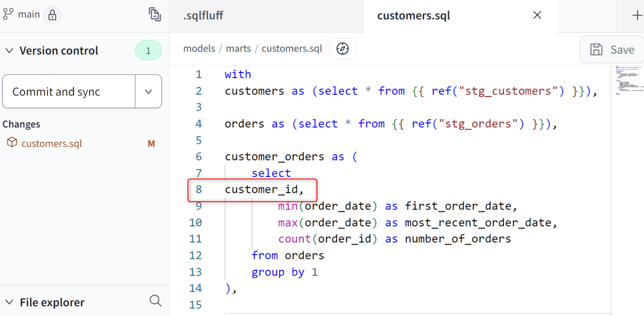This screenshot has width=644, height=316.
Task: Close the customers.sql tab
Action: click(537, 15)
